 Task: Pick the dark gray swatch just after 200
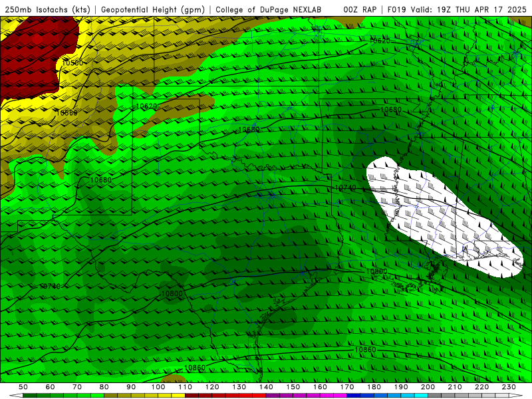click(435, 396)
